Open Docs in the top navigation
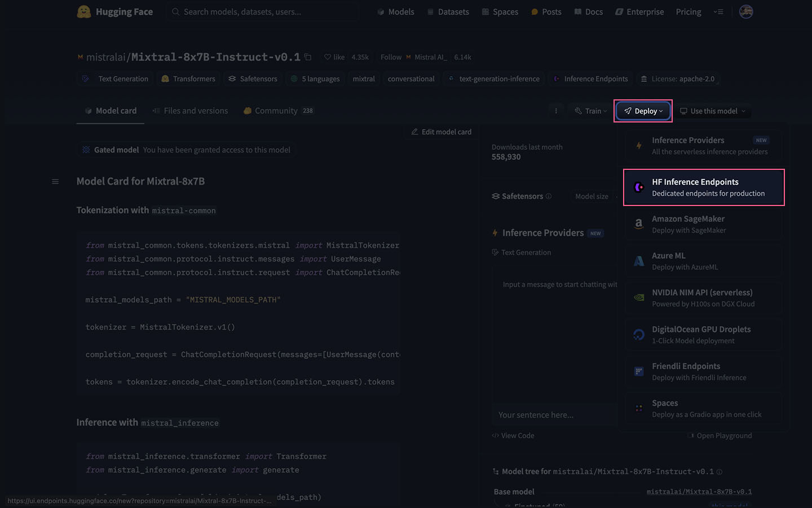The width and height of the screenshot is (812, 508). click(x=588, y=12)
